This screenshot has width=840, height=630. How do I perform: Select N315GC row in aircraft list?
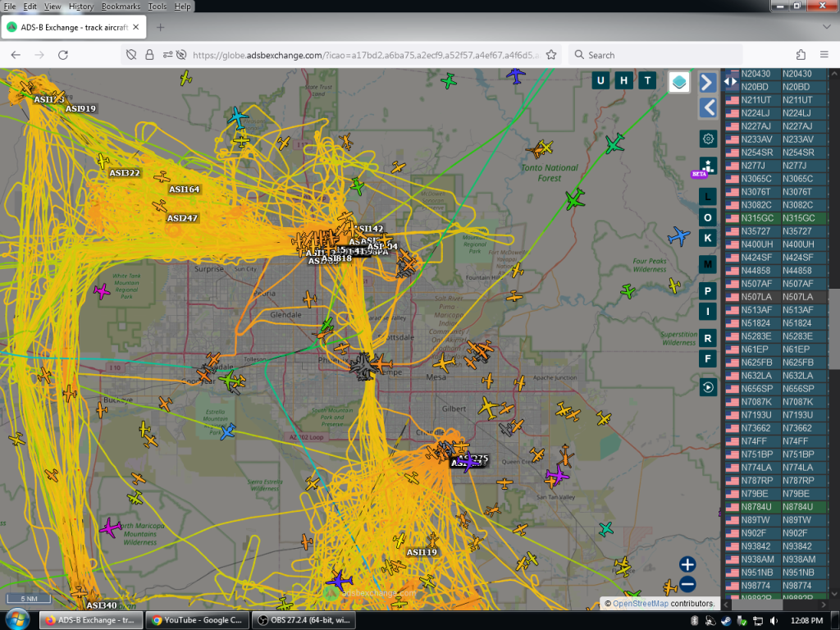(776, 218)
